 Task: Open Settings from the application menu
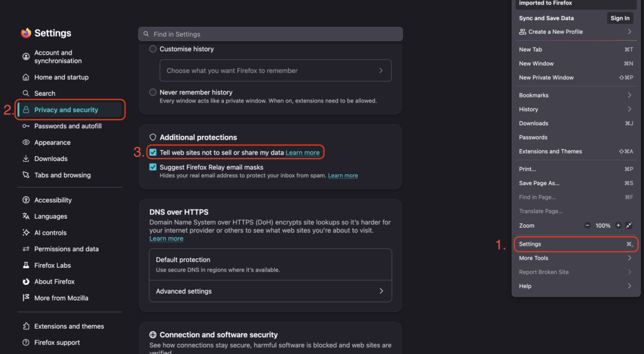click(576, 244)
